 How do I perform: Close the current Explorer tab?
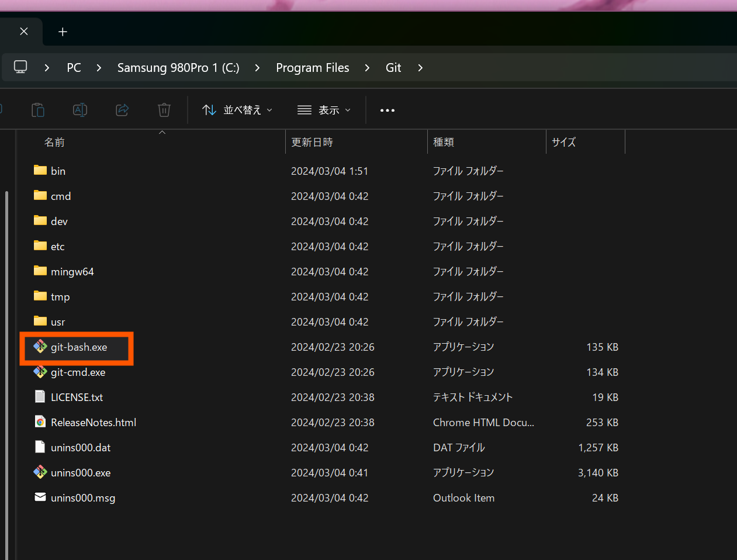[24, 32]
